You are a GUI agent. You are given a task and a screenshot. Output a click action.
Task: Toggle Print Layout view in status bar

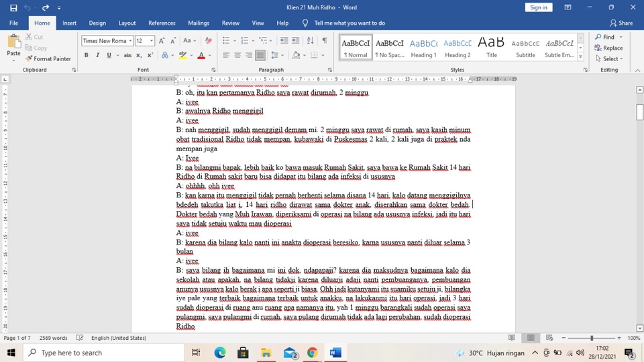(x=531, y=338)
